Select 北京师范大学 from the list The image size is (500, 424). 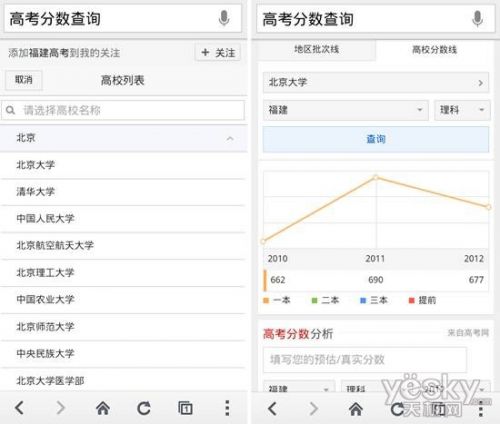pos(123,327)
